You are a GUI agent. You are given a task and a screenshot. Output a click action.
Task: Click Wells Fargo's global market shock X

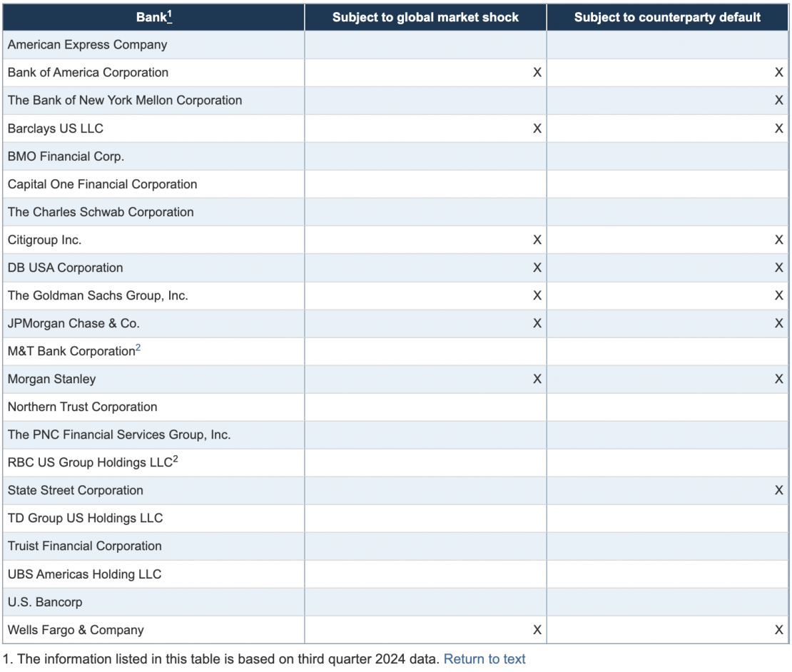pyautogui.click(x=537, y=630)
